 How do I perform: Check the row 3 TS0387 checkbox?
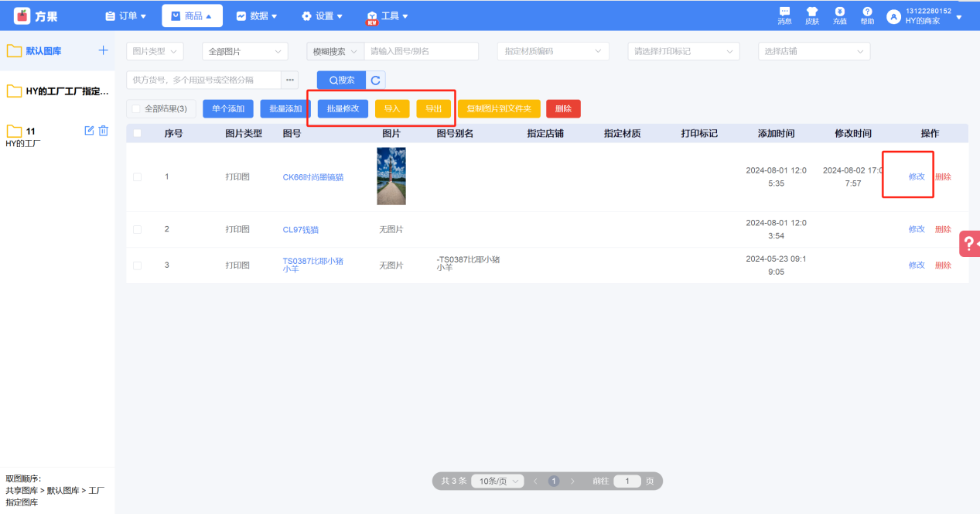tap(138, 266)
